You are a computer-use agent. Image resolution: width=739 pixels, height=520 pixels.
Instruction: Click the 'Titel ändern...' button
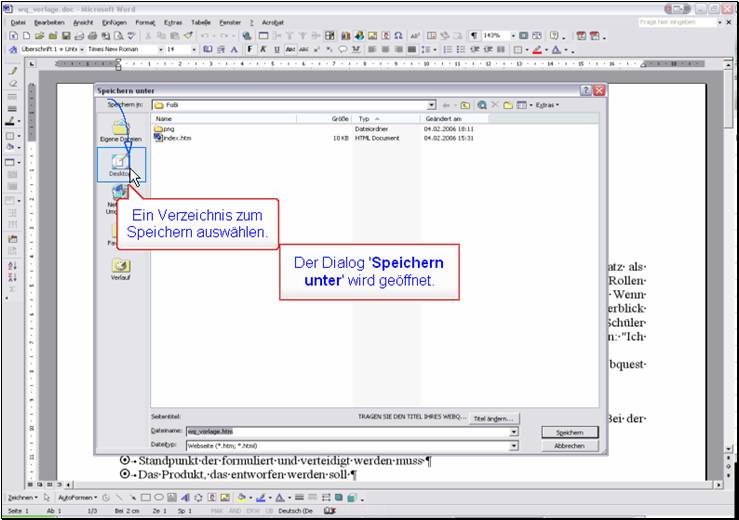[492, 418]
